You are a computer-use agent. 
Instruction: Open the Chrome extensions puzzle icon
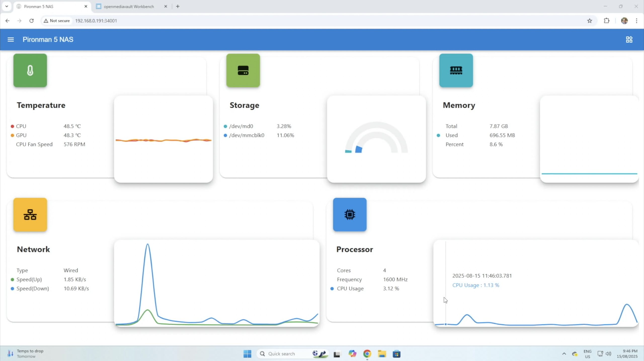(x=607, y=21)
